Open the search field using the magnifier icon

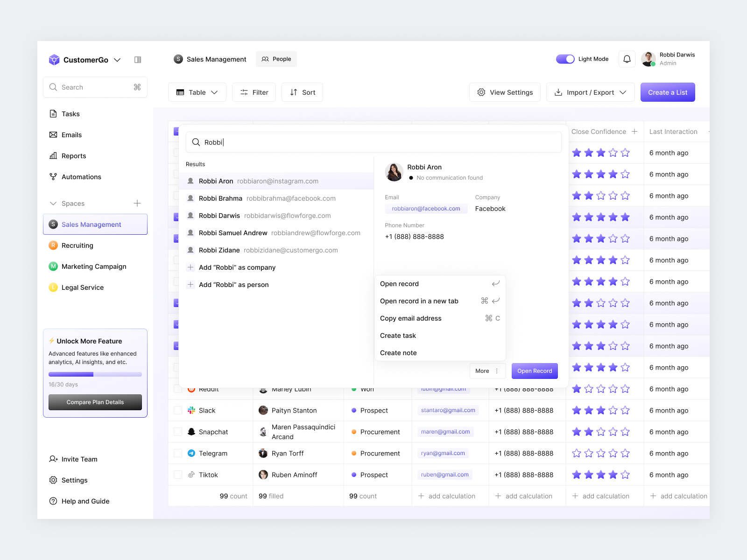pyautogui.click(x=53, y=87)
